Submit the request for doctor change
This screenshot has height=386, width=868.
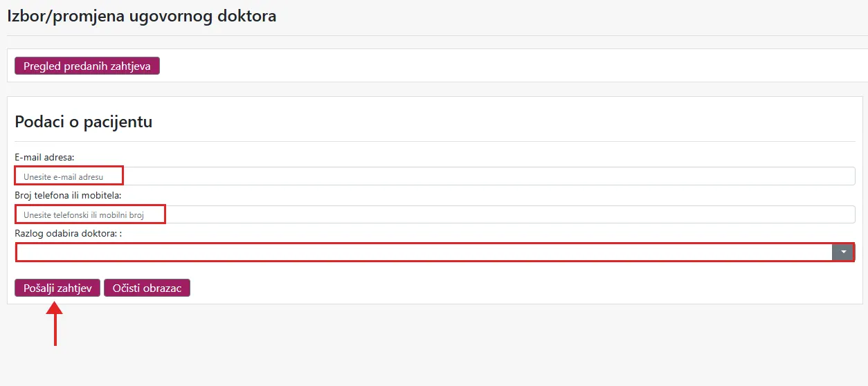click(57, 288)
